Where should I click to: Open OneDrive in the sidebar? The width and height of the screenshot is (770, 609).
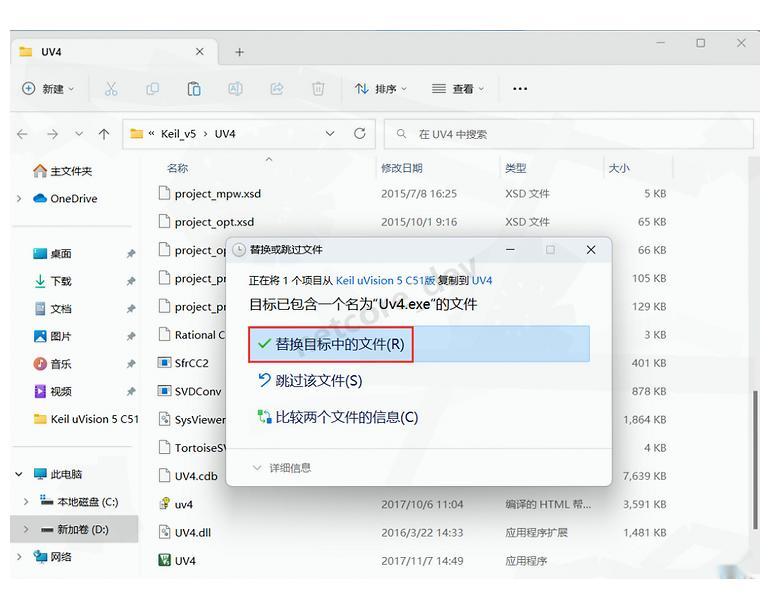pyautogui.click(x=65, y=198)
